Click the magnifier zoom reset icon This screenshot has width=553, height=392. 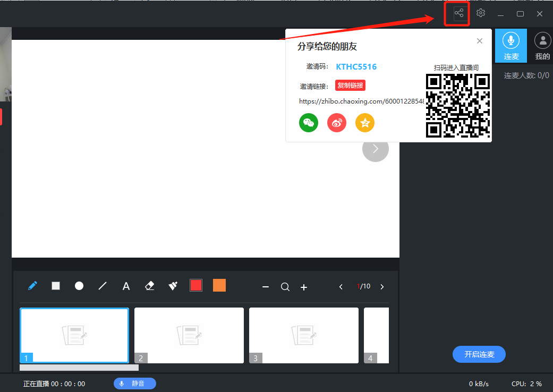[285, 287]
